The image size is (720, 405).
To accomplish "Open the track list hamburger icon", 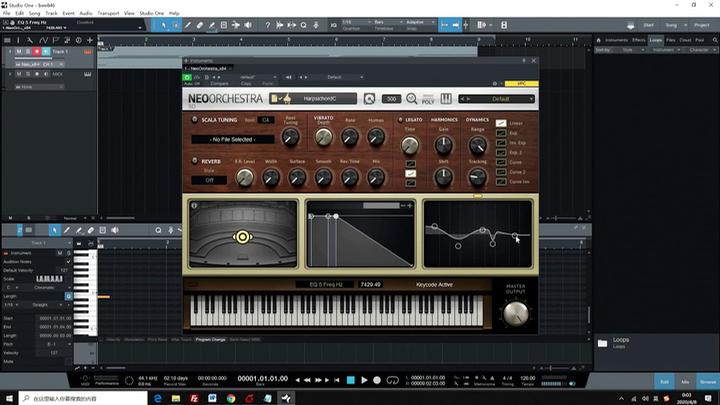I will point(7,40).
